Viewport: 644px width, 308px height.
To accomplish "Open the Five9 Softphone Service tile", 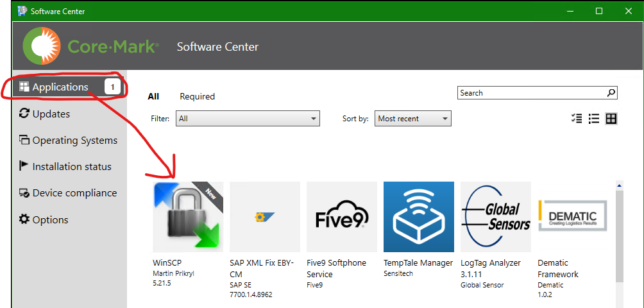I will 342,217.
